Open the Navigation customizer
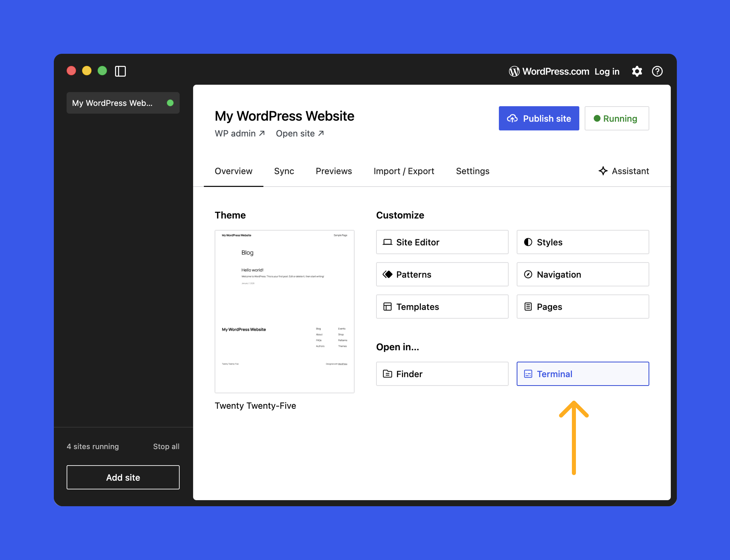The image size is (730, 560). point(582,274)
